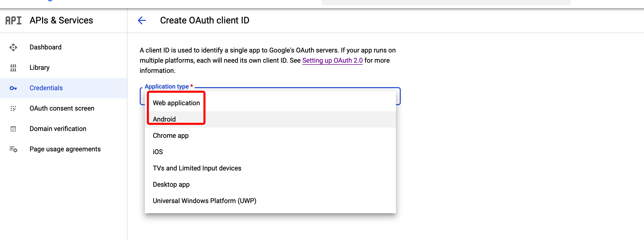Select Universal Windows Platform (UWP) option
Screen dimensions: 644x240
pyautogui.click(x=204, y=201)
